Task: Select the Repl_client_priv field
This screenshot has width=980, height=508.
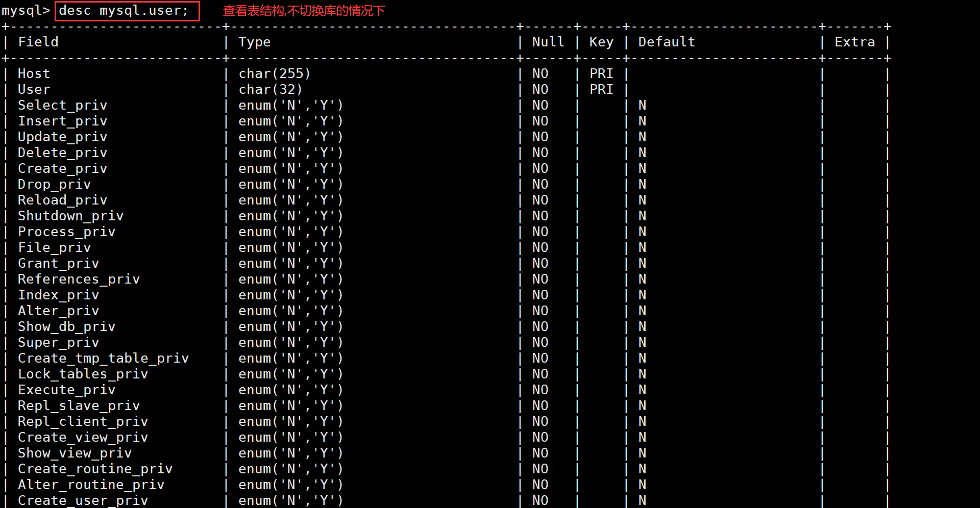Action: tap(83, 421)
